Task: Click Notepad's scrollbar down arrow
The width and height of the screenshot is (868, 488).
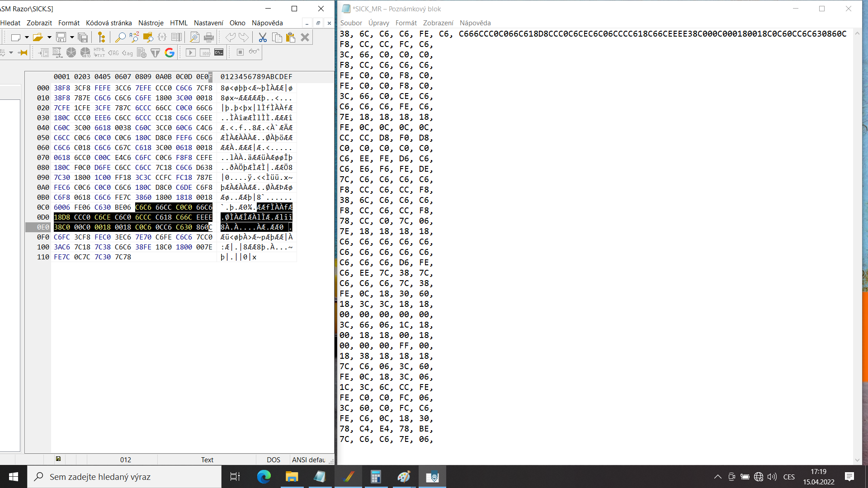Action: (858, 460)
